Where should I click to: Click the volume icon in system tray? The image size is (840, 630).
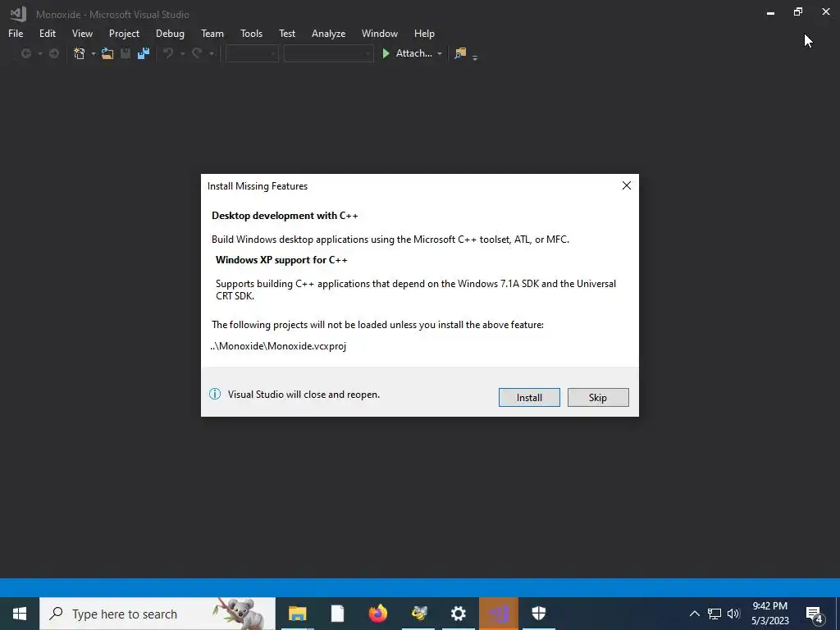[x=733, y=614]
